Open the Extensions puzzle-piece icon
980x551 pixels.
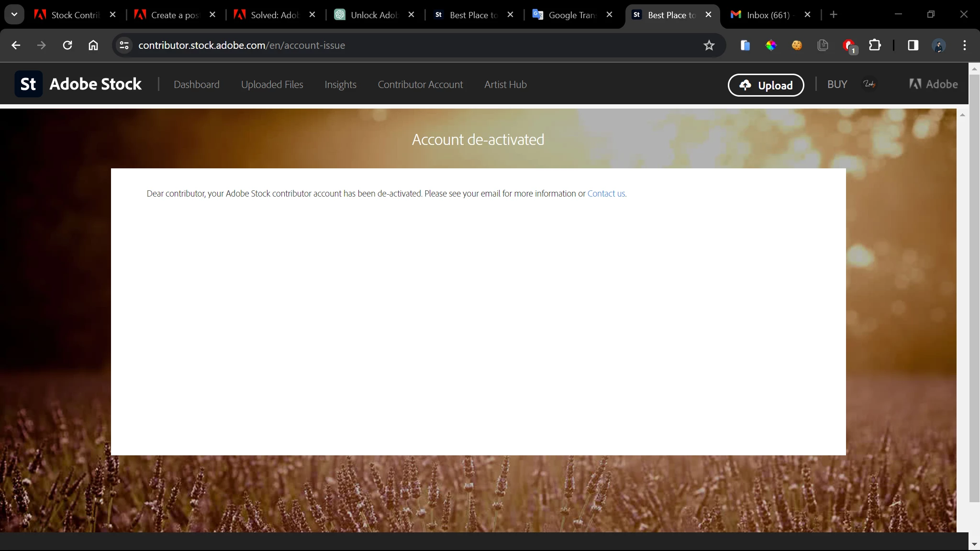[874, 45]
